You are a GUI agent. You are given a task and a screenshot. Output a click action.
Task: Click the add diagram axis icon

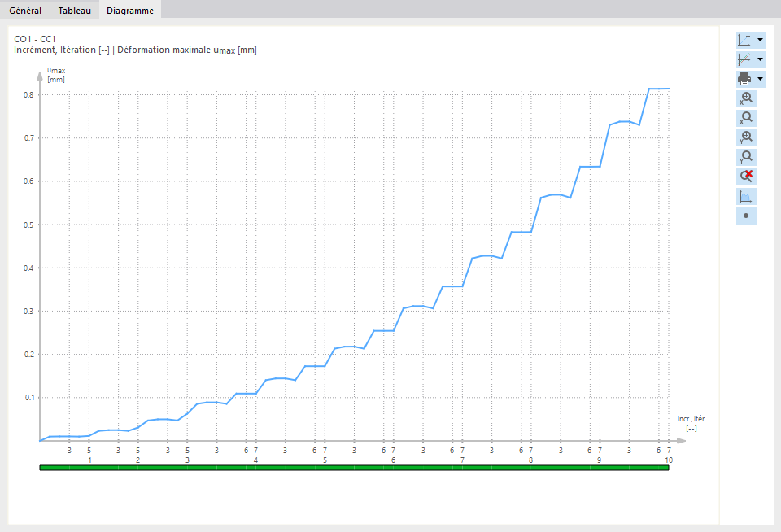click(744, 40)
